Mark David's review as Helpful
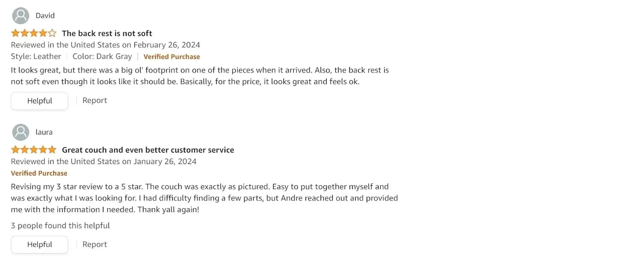 tap(40, 101)
